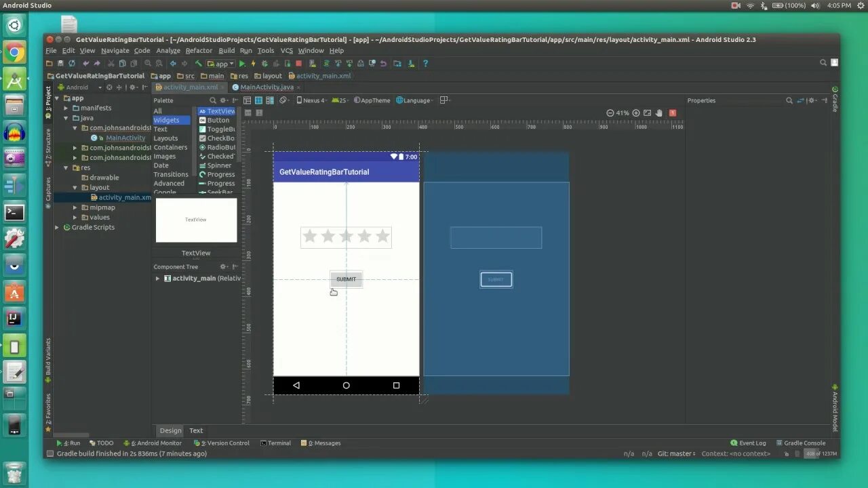Open the Version Control tool window

tap(222, 443)
